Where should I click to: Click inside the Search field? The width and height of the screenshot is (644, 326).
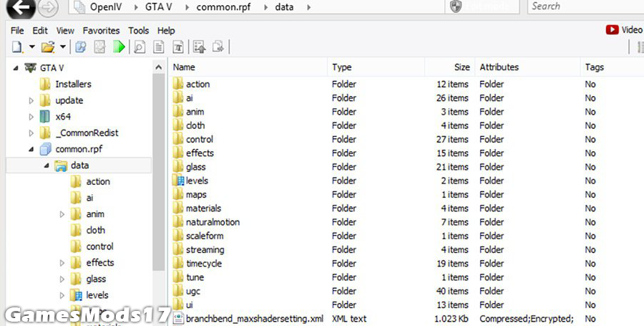[585, 6]
